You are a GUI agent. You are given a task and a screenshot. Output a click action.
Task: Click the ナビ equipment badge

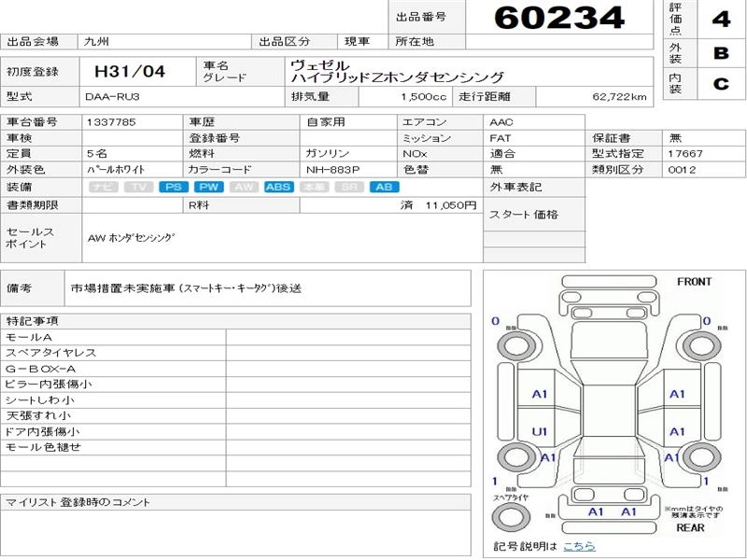click(x=104, y=188)
